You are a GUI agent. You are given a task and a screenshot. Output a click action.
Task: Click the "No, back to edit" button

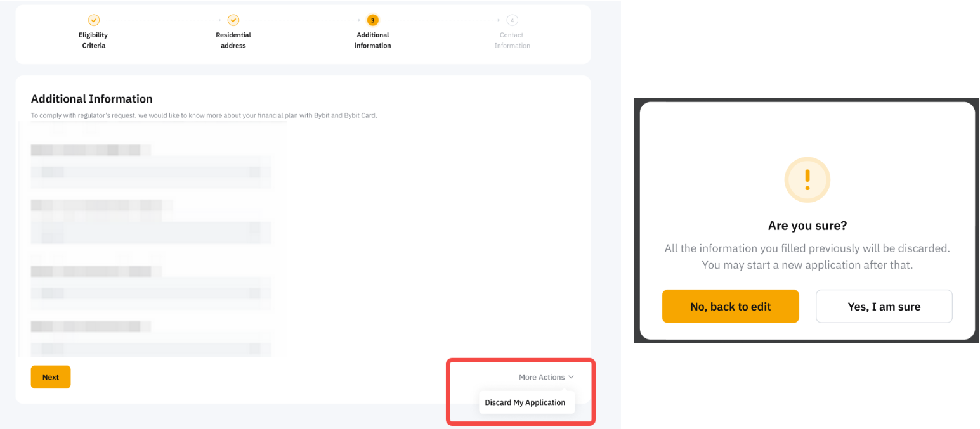point(730,307)
